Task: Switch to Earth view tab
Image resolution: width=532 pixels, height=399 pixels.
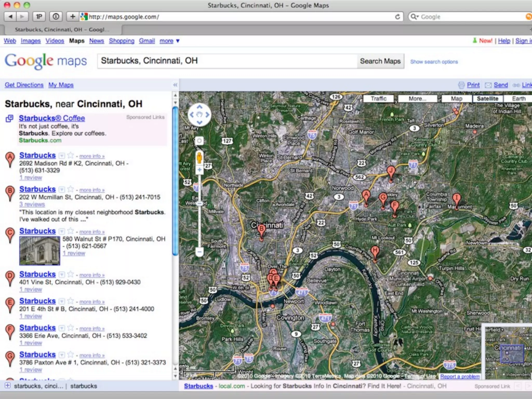Action: (x=518, y=99)
